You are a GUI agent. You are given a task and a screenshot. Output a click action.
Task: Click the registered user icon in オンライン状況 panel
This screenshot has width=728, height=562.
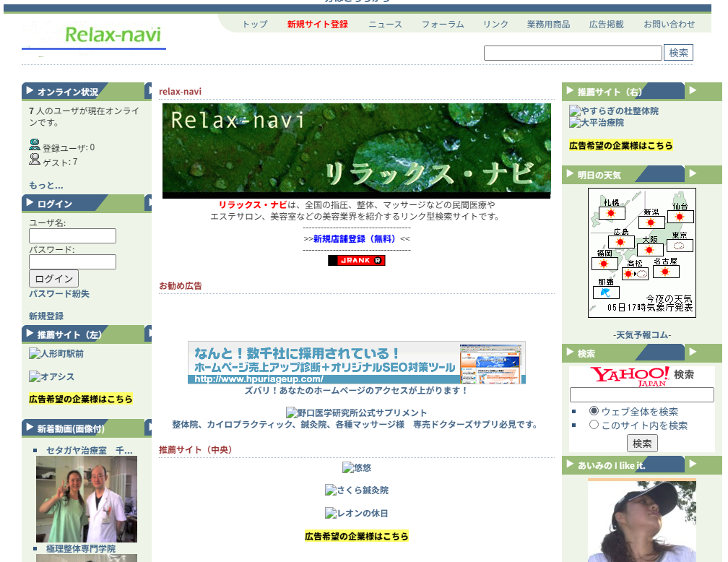pos(34,144)
